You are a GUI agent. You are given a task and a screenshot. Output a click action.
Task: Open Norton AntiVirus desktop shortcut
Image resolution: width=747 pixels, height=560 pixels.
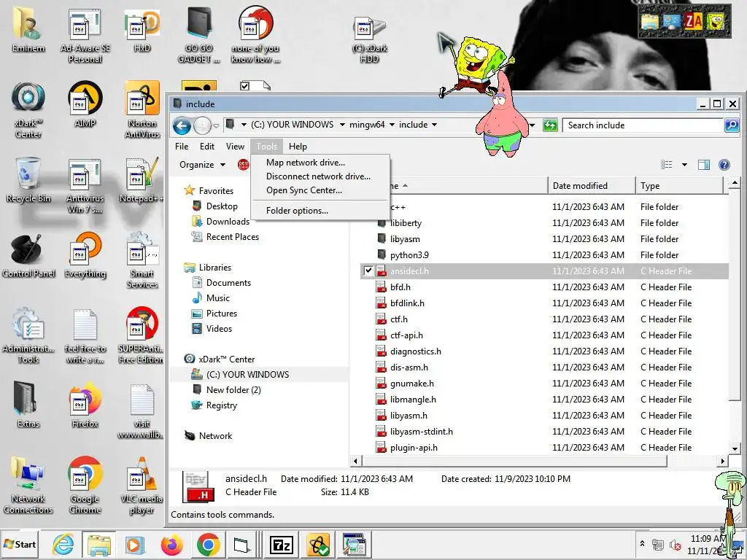point(142,111)
